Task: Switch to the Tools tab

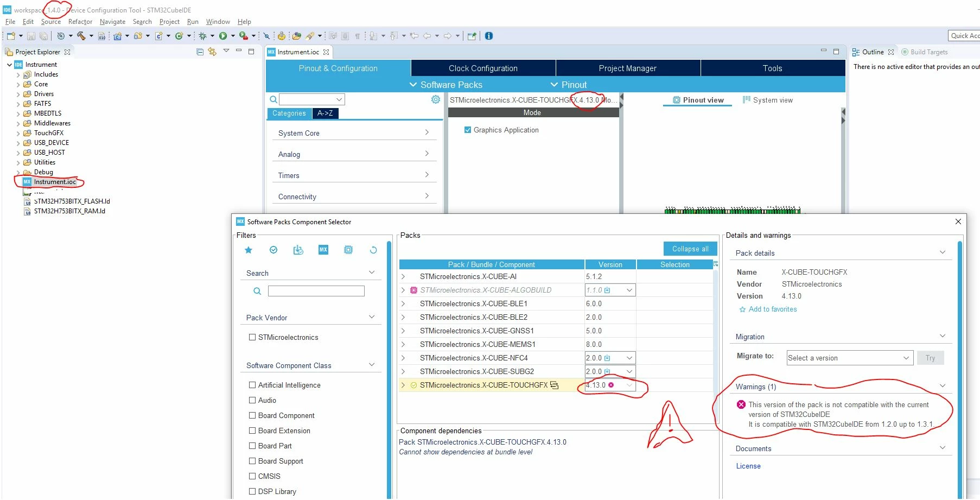Action: click(773, 68)
